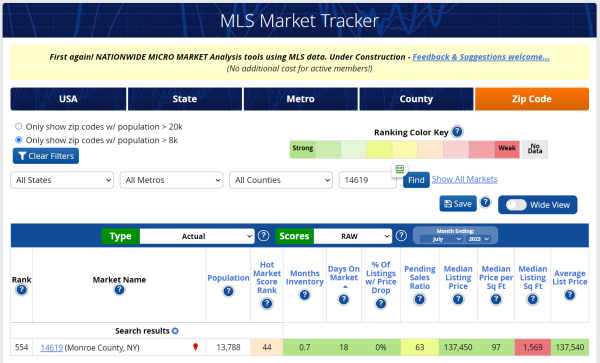
Task: Click help icon under Pending Sales Ratio
Action: (420, 299)
